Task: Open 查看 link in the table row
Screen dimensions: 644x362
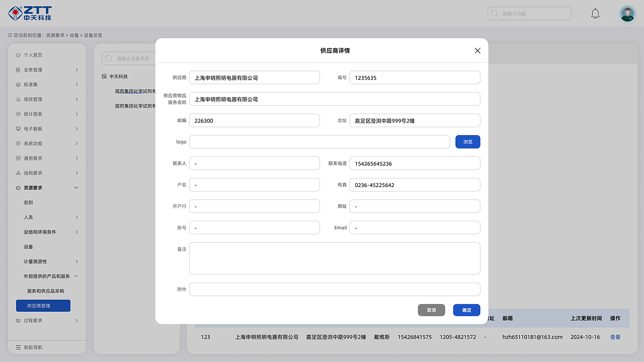Action: 615,337
